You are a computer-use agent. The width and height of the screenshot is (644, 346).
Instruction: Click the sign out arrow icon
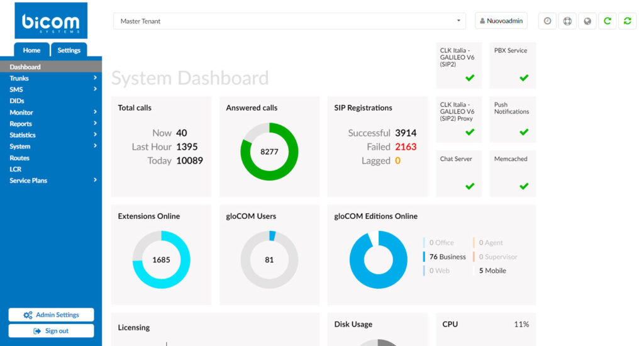click(x=37, y=331)
